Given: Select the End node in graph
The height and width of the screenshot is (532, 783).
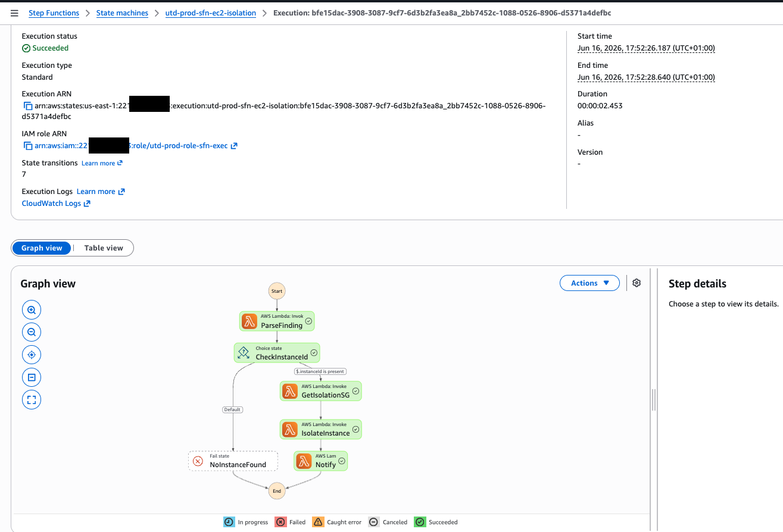Looking at the screenshot, I should click(277, 491).
